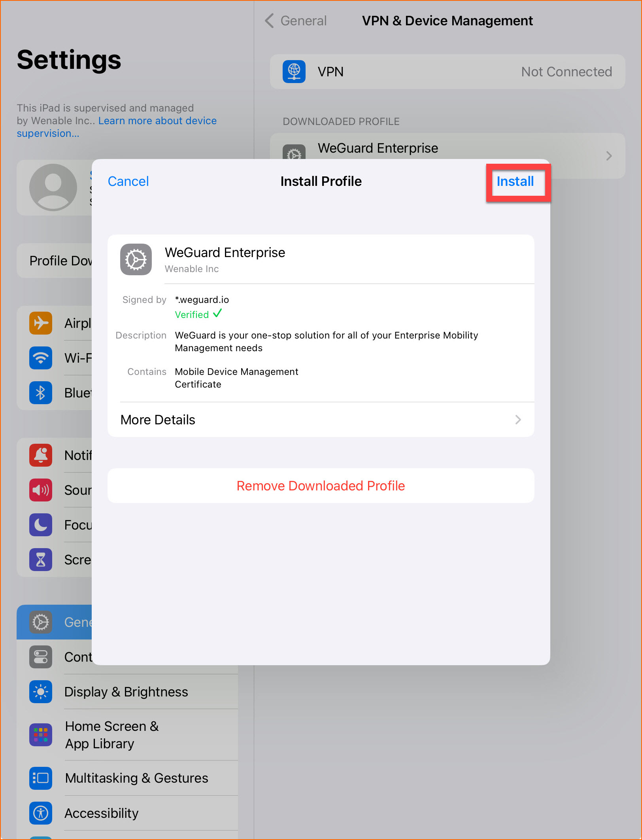Viewport: 642px width, 840px height.
Task: Click the Home Screen & App Library icon
Action: [41, 735]
